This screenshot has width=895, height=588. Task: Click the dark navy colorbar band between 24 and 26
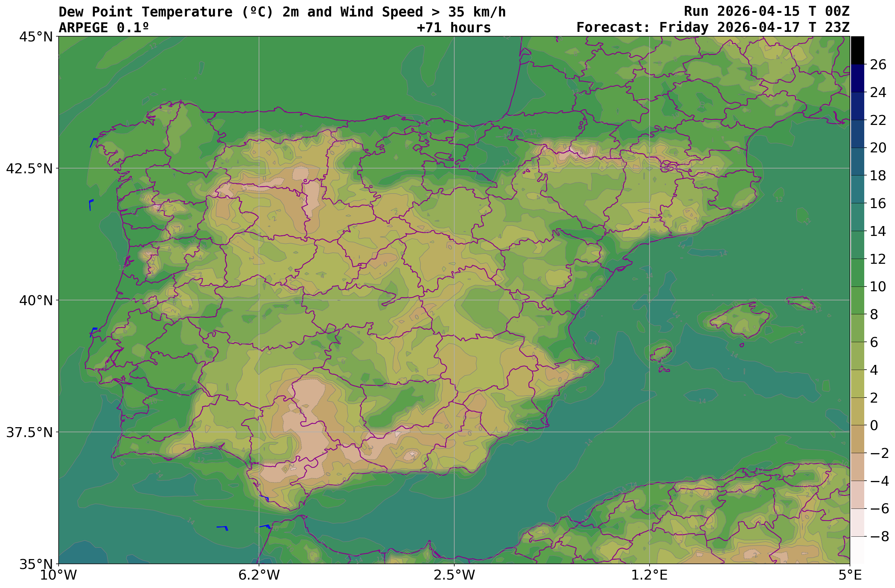point(857,78)
